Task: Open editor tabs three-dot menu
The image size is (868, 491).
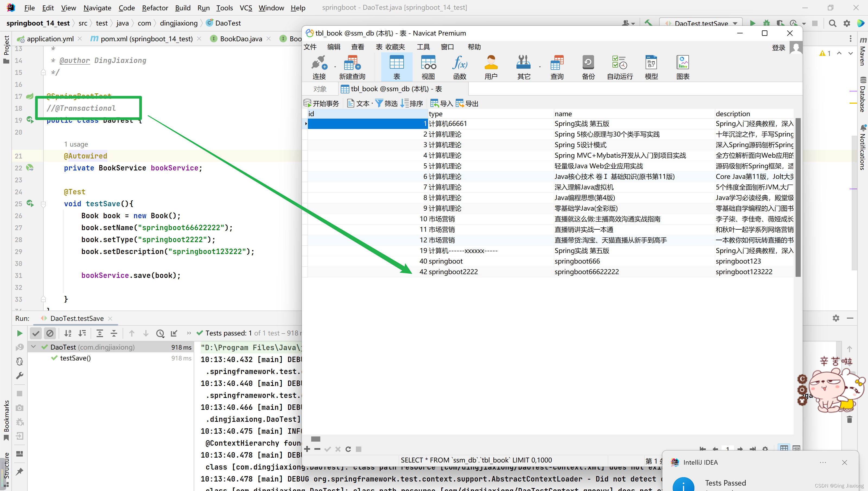Action: 850,39
